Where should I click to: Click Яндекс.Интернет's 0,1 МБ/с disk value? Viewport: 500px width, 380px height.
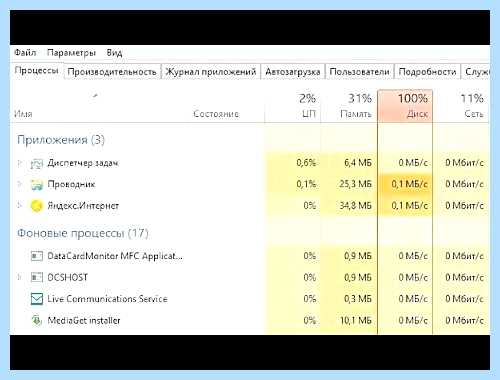point(409,205)
